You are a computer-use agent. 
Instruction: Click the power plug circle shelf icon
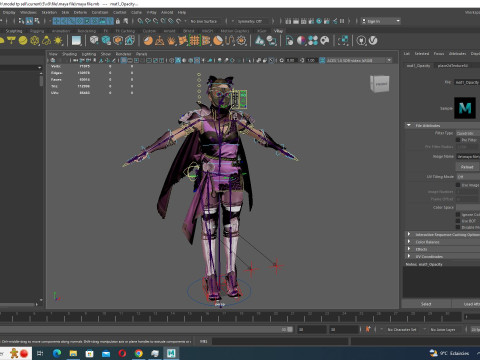pyautogui.click(x=361, y=41)
